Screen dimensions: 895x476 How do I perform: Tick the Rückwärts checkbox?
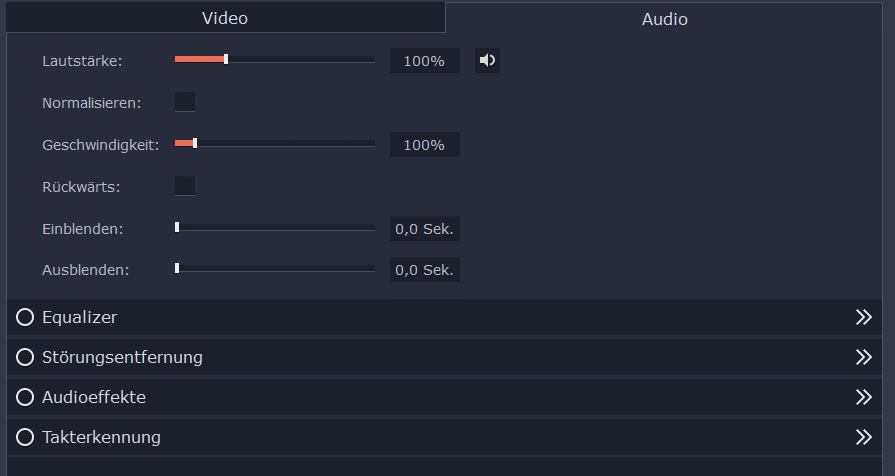coord(185,186)
